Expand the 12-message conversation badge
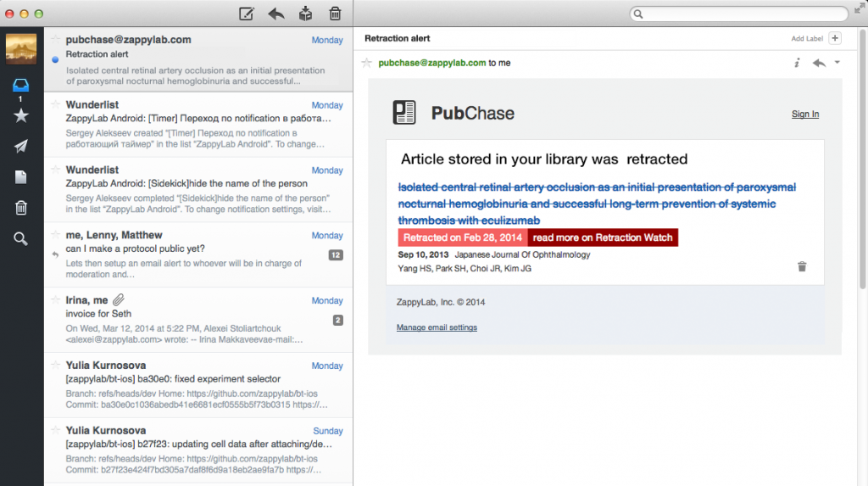 click(x=336, y=255)
